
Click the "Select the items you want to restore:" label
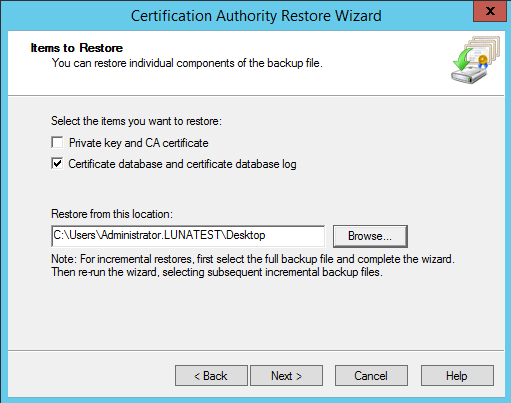(x=136, y=121)
